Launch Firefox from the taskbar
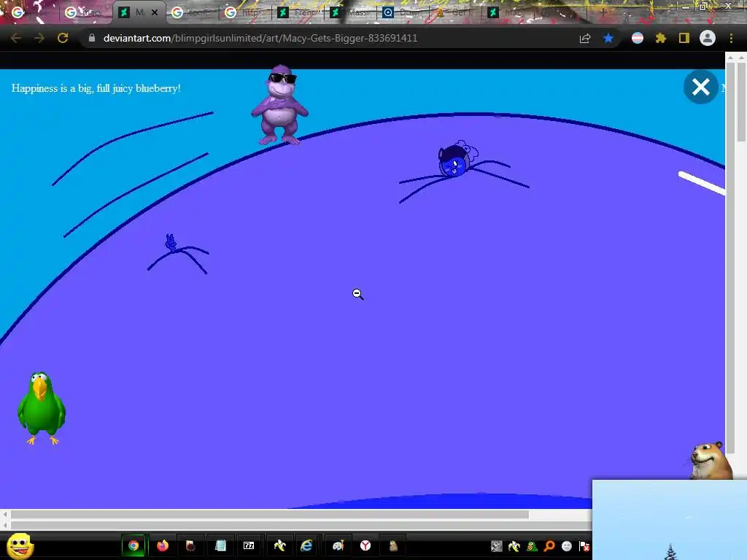 163,545
